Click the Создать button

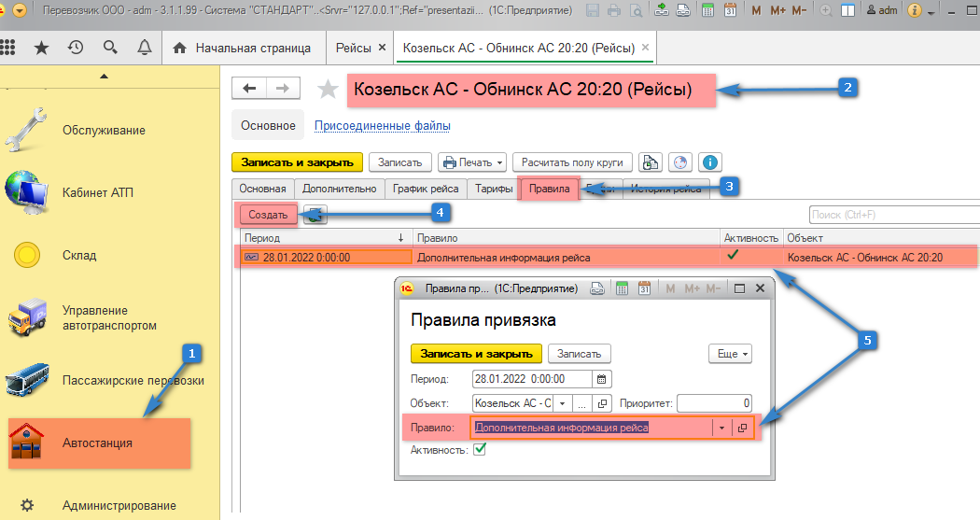point(268,215)
